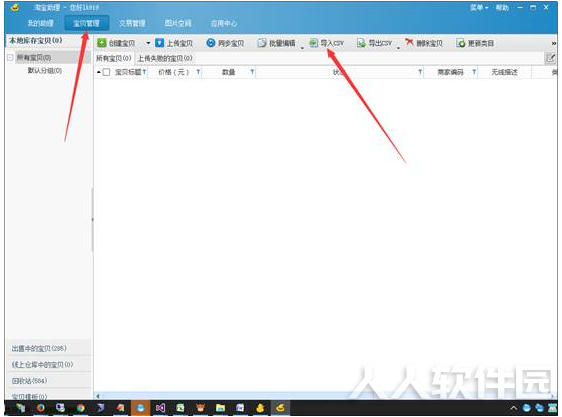This screenshot has height=417, width=562.
Task: Click the 导出CSV export icon
Action: [x=361, y=43]
